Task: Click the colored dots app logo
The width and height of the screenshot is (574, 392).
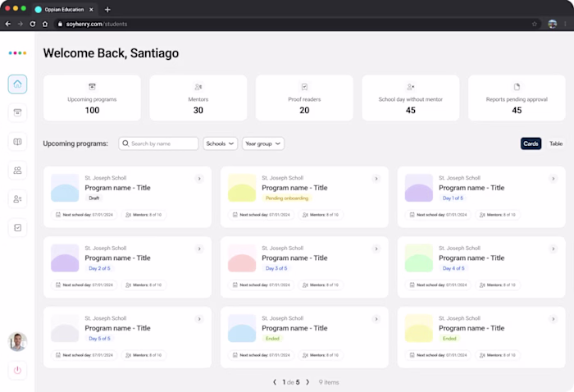Action: 17,53
